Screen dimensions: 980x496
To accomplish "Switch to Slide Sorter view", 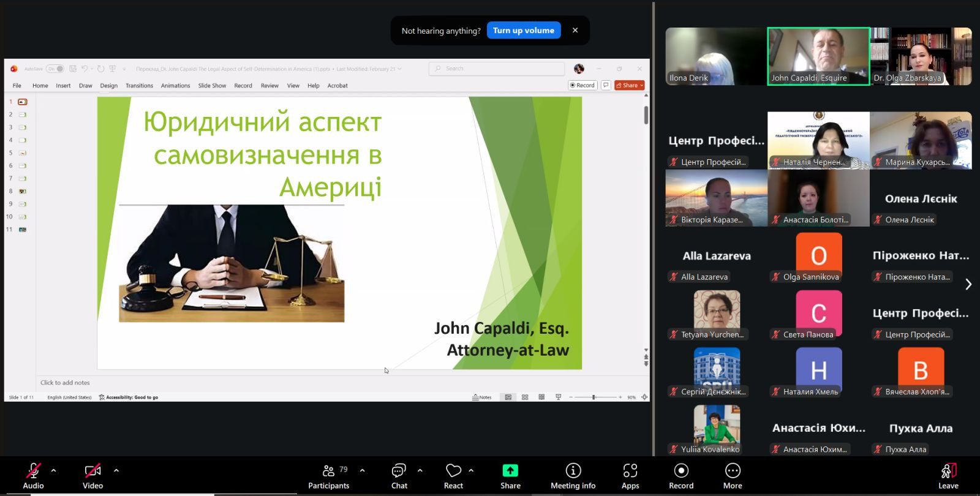I will pyautogui.click(x=525, y=397).
